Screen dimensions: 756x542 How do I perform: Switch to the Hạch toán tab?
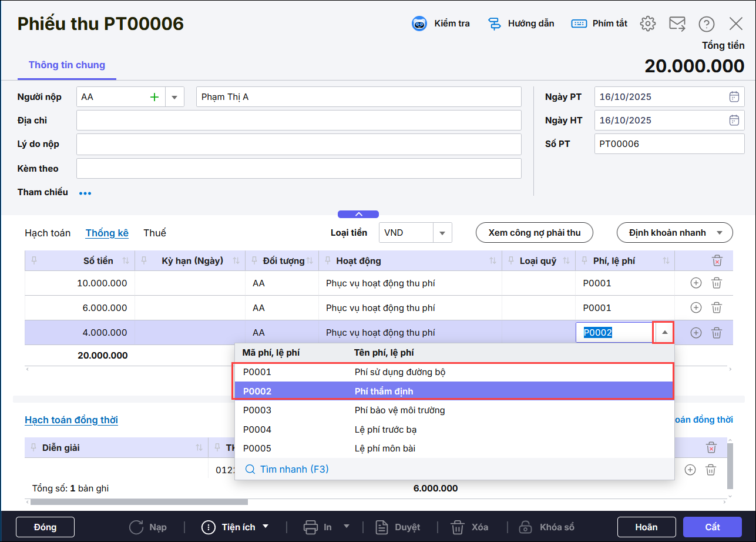(x=48, y=233)
